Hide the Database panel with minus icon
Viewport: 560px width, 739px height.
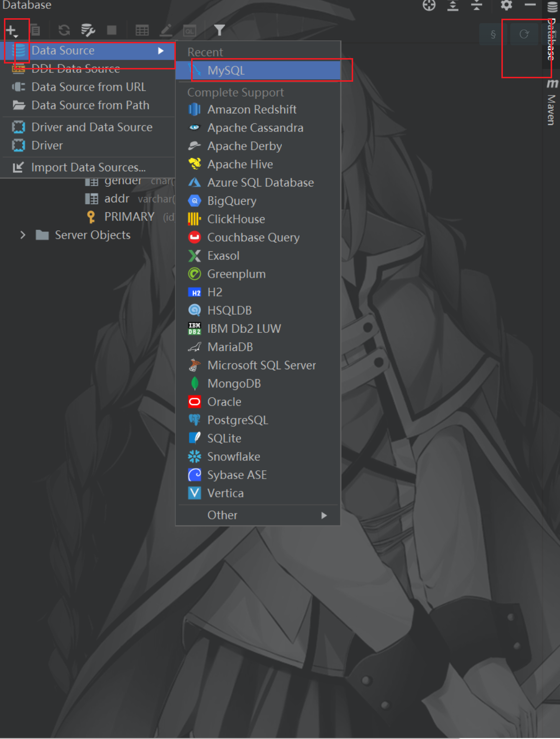530,5
